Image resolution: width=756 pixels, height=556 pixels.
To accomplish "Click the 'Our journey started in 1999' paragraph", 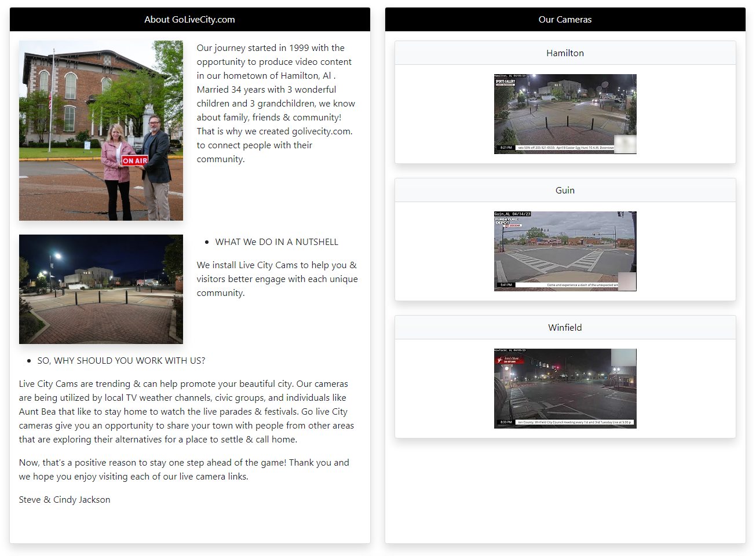I will point(276,104).
